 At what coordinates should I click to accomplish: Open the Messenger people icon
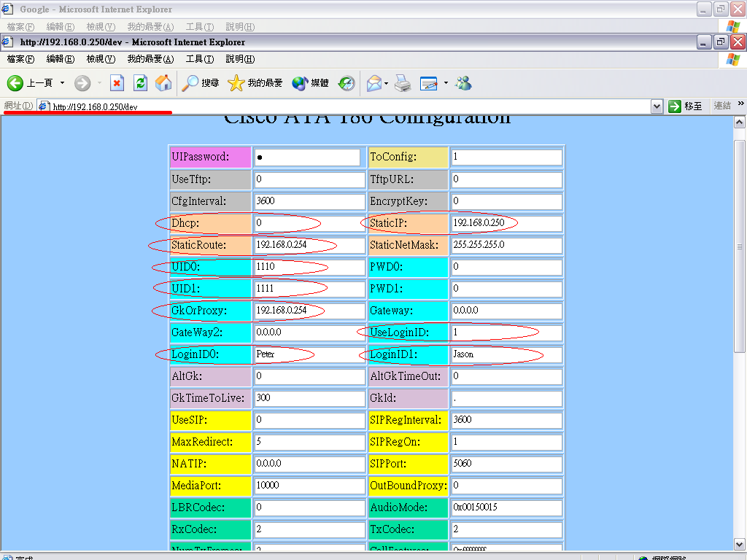coord(463,83)
